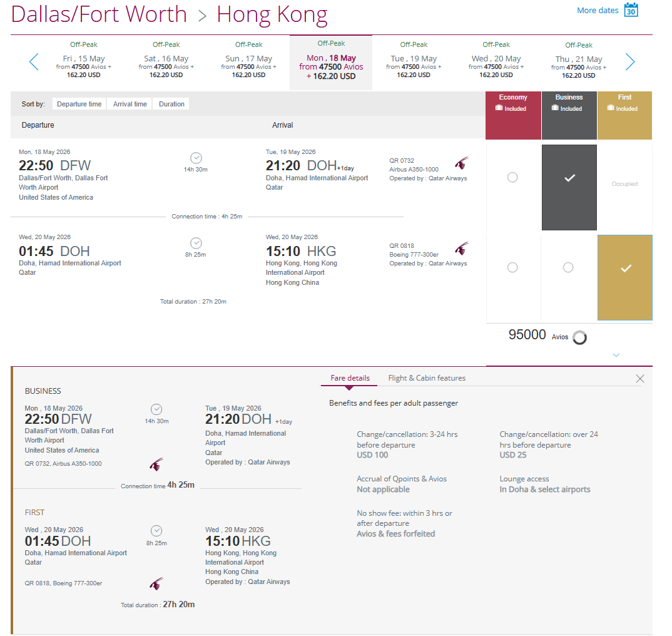This screenshot has height=636, width=672.
Task: Click the 8h 25m duration clock icon in results
Action: [x=196, y=243]
